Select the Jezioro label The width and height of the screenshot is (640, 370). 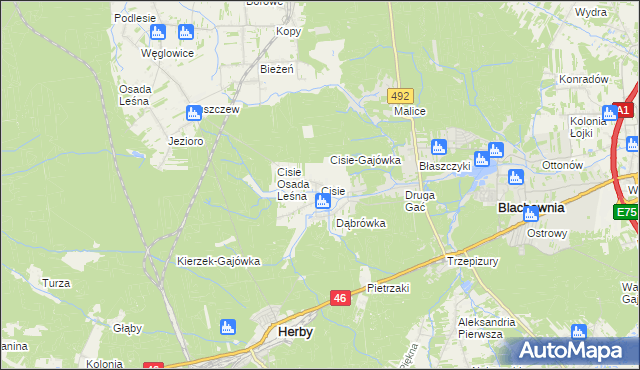(186, 141)
